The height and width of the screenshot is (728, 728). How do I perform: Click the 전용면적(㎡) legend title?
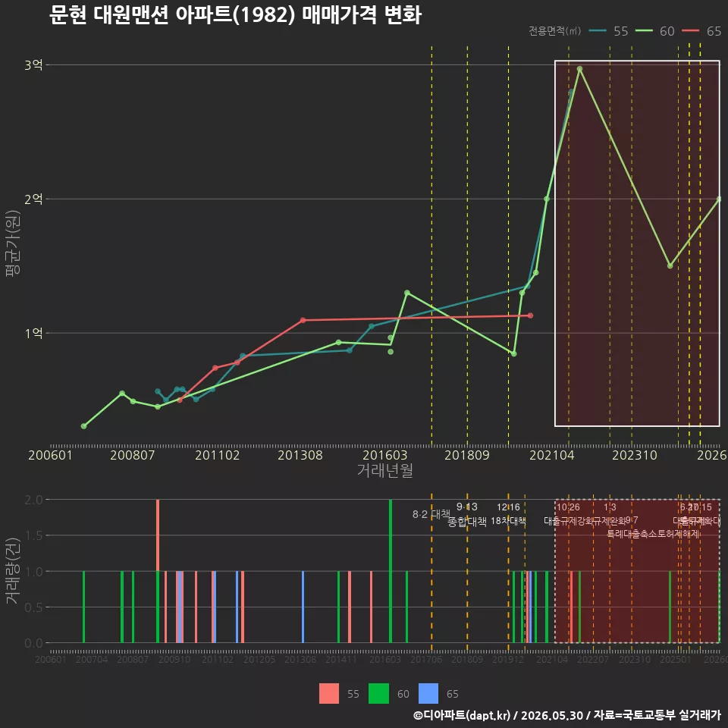point(555,31)
